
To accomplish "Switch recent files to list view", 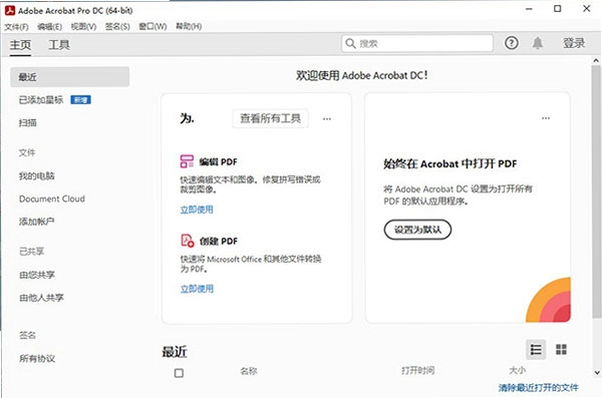I will click(x=536, y=349).
